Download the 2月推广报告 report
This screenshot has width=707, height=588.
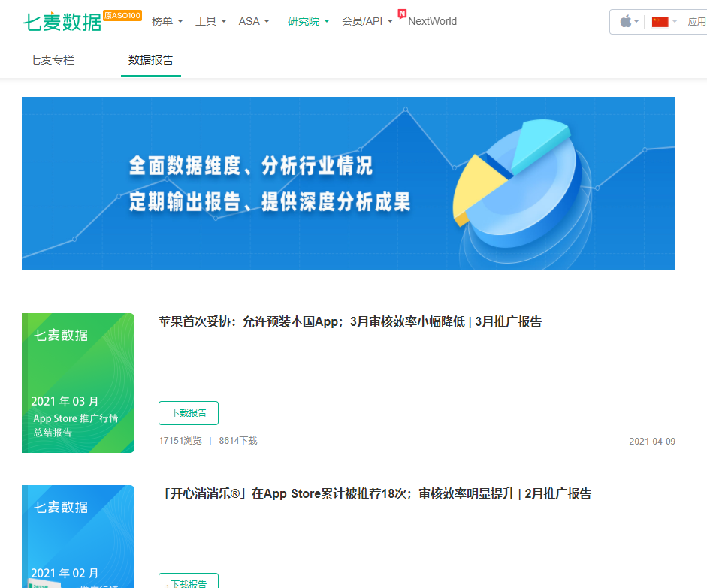point(189,580)
